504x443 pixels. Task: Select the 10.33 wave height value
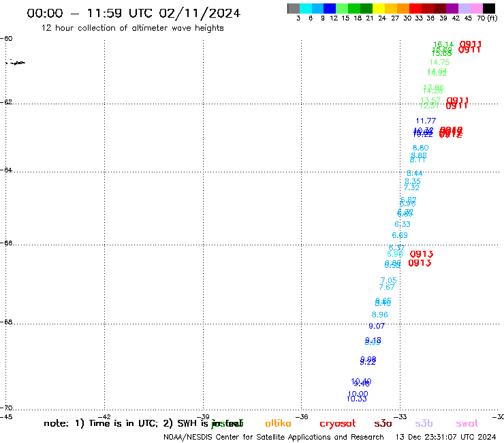coord(357,399)
